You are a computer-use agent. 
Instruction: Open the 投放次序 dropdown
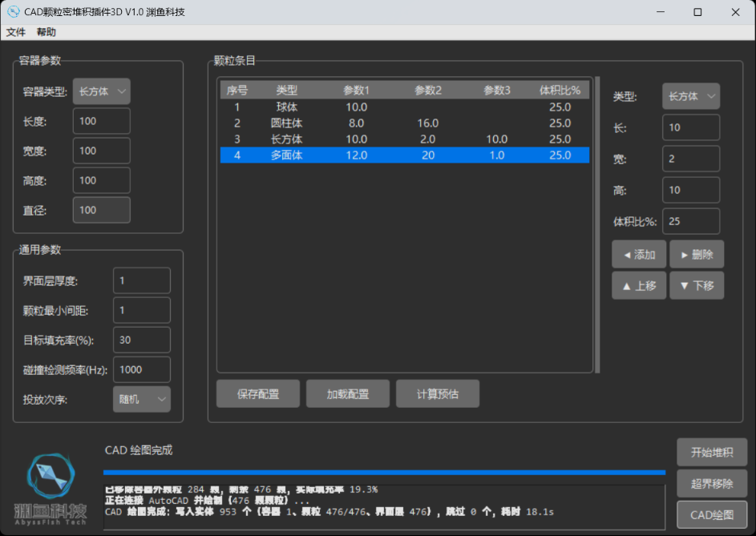tap(142, 399)
